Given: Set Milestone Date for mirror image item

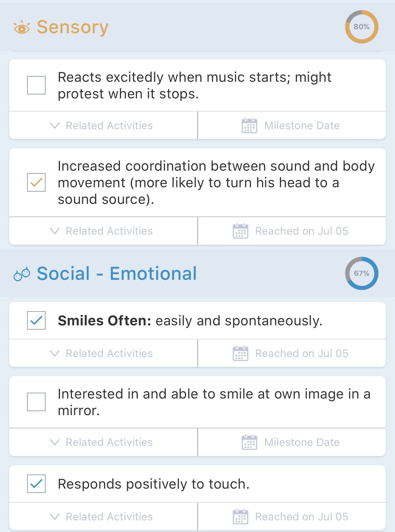Looking at the screenshot, I should coord(301,442).
